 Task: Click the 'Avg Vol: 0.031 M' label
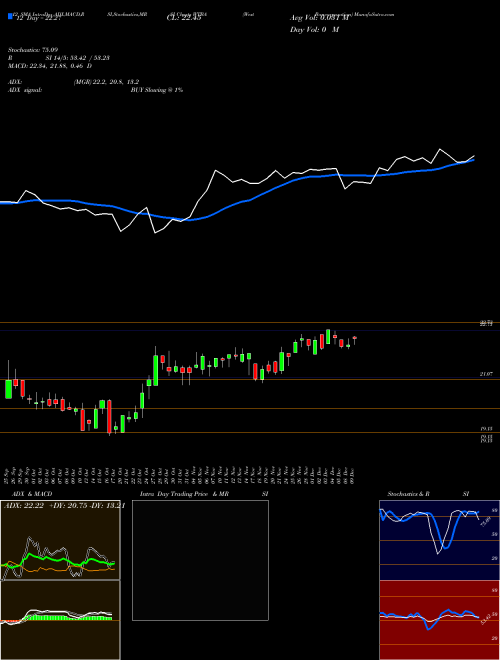coord(319,18)
